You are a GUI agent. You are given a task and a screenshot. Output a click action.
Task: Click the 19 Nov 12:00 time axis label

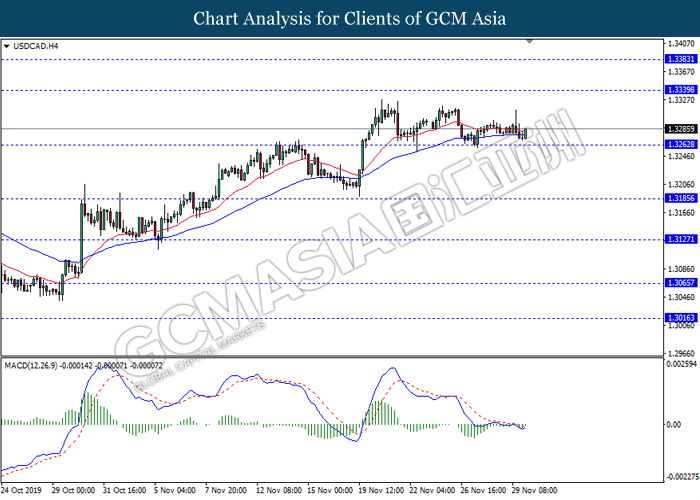click(382, 491)
